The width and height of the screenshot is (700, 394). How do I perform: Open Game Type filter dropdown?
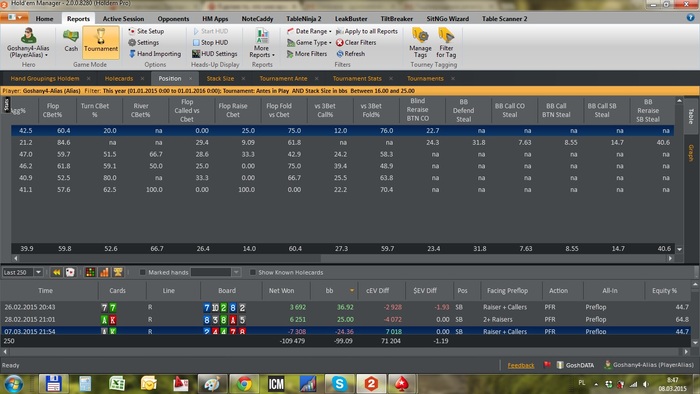(309, 42)
